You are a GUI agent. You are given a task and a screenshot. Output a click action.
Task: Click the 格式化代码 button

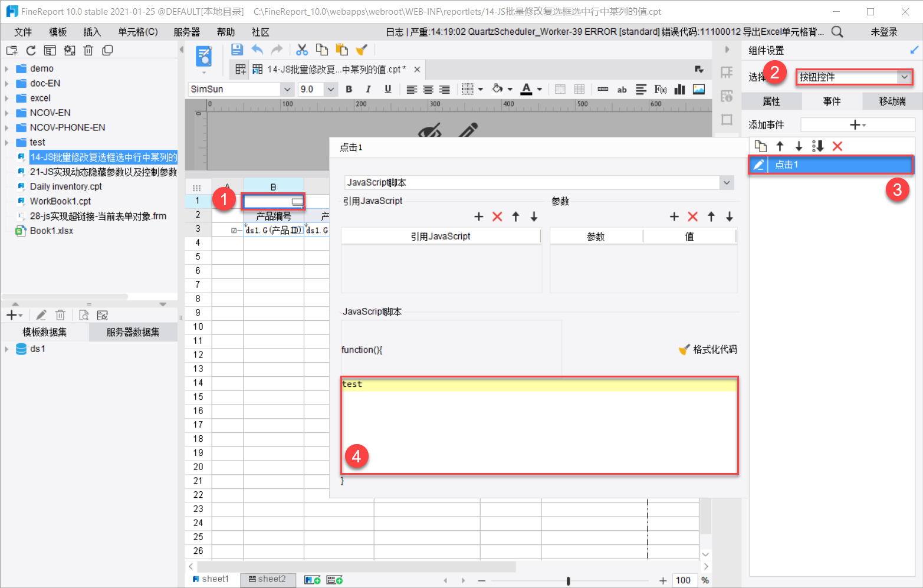click(x=708, y=350)
